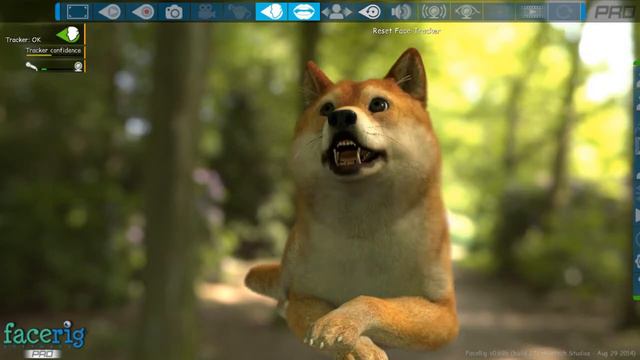Click the dimmed hand gesture icon

(x=239, y=12)
